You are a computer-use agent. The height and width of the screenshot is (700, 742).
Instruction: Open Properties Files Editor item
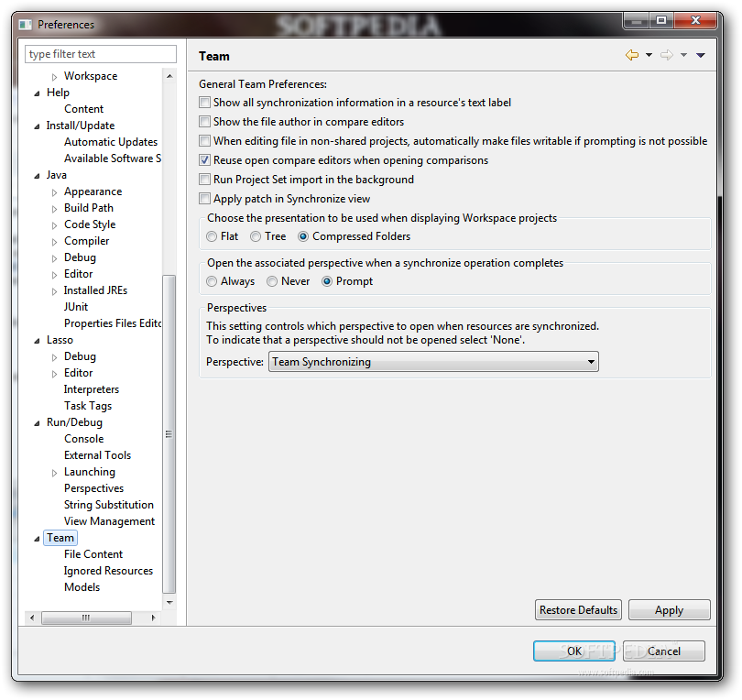113,323
